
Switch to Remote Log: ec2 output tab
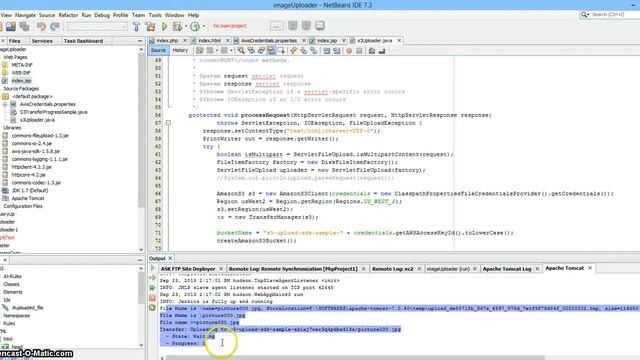(393, 269)
